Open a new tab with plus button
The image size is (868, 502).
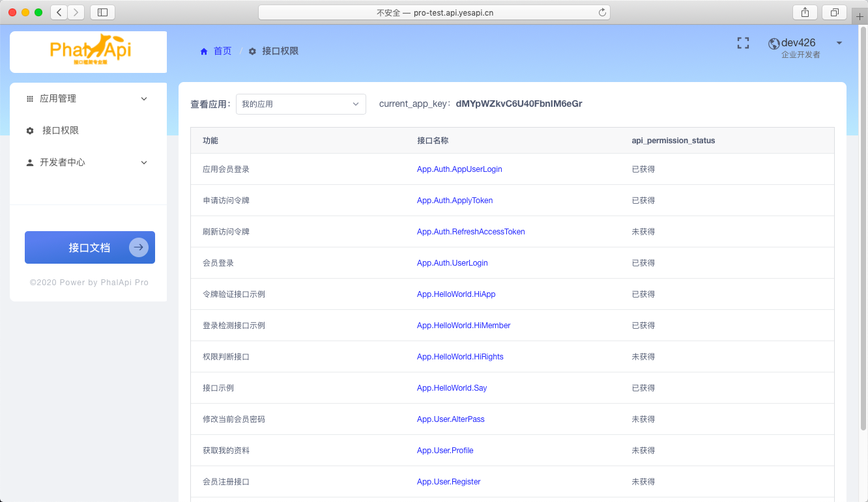pos(860,17)
